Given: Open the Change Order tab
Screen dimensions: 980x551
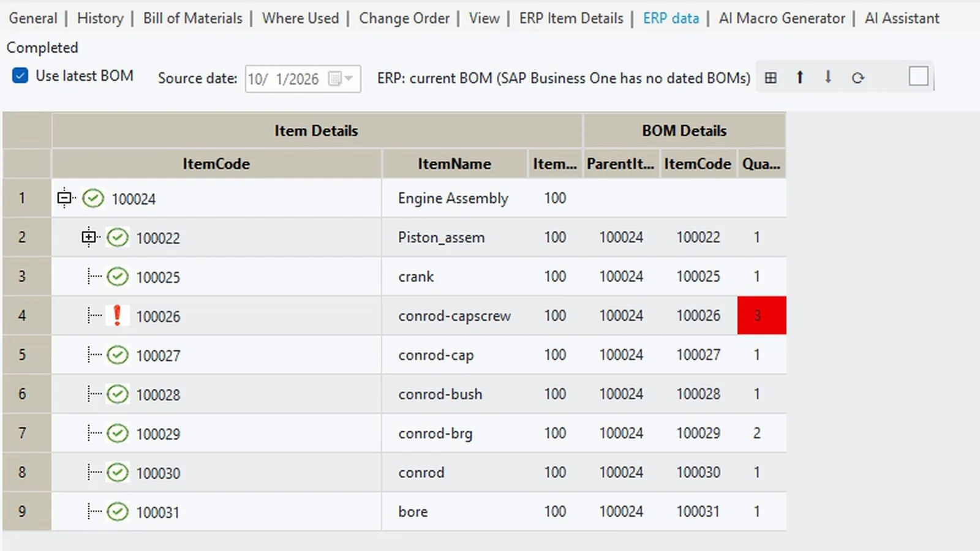Looking at the screenshot, I should [404, 18].
